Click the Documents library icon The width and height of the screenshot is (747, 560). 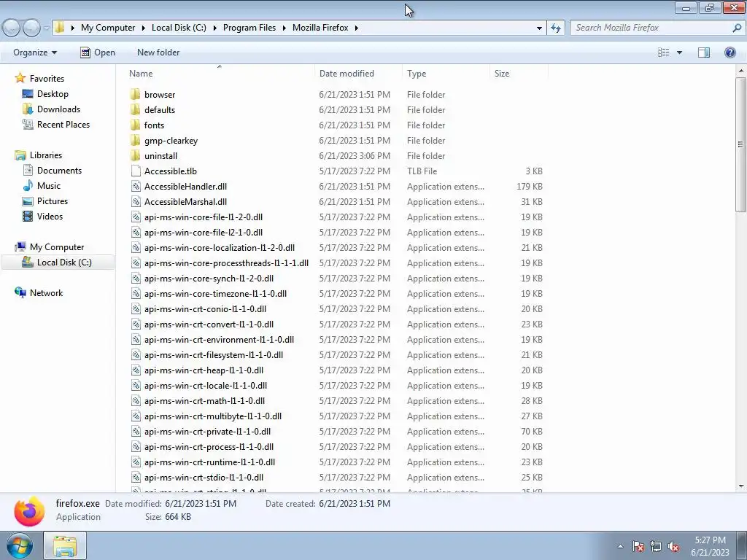coord(28,170)
